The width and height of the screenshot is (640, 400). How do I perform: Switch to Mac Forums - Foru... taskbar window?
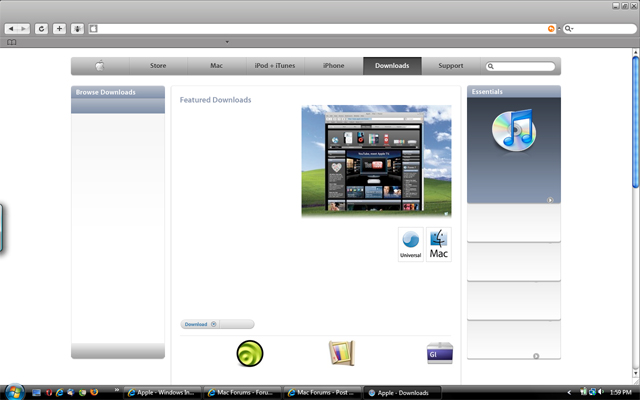pyautogui.click(x=242, y=393)
